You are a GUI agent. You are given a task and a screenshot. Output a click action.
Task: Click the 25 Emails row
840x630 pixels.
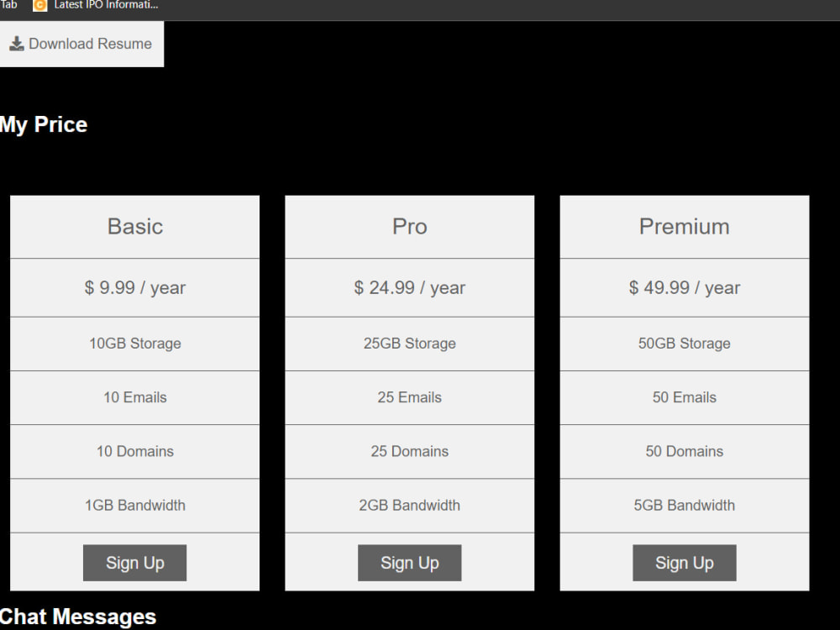point(410,398)
